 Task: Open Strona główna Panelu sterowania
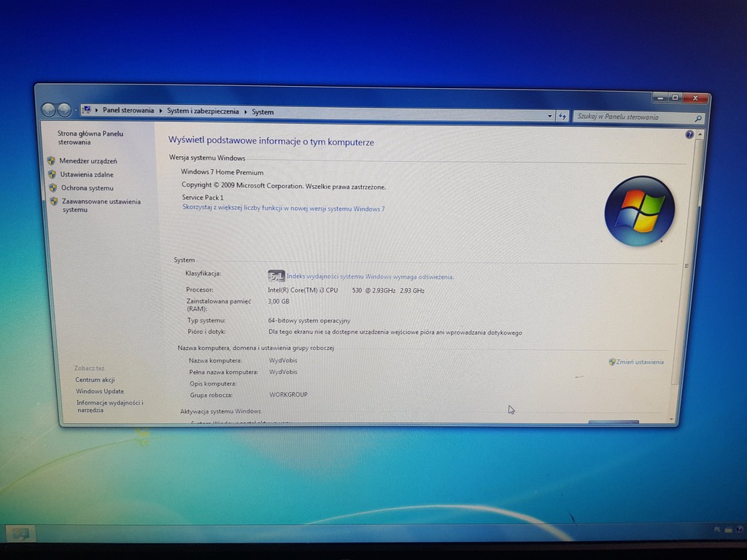[x=90, y=138]
